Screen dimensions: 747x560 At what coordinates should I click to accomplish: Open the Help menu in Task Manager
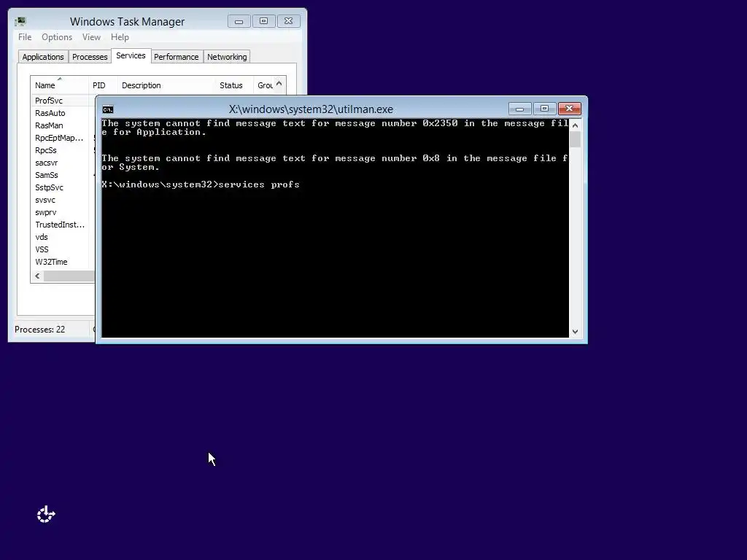coord(120,37)
